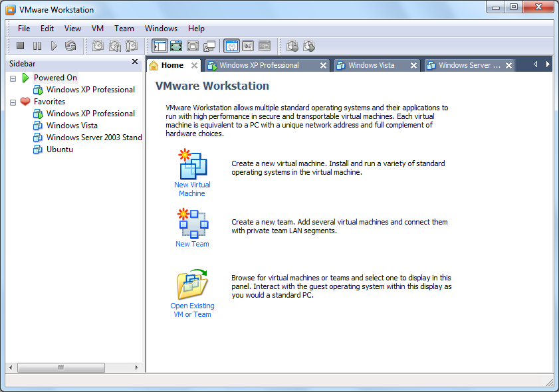Select Windows XP Professional under Favorites
Screen dimensions: 559x392
pyautogui.click(x=90, y=114)
